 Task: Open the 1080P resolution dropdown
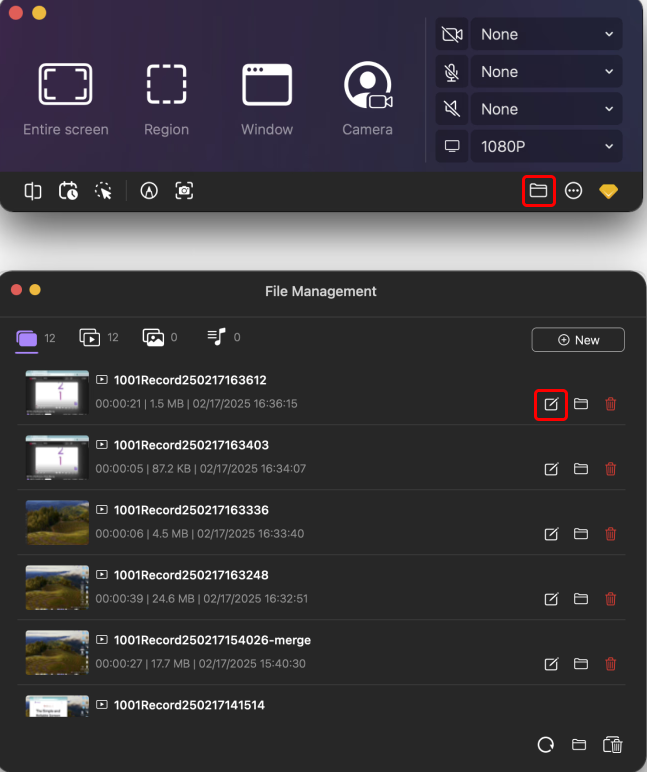coord(547,146)
